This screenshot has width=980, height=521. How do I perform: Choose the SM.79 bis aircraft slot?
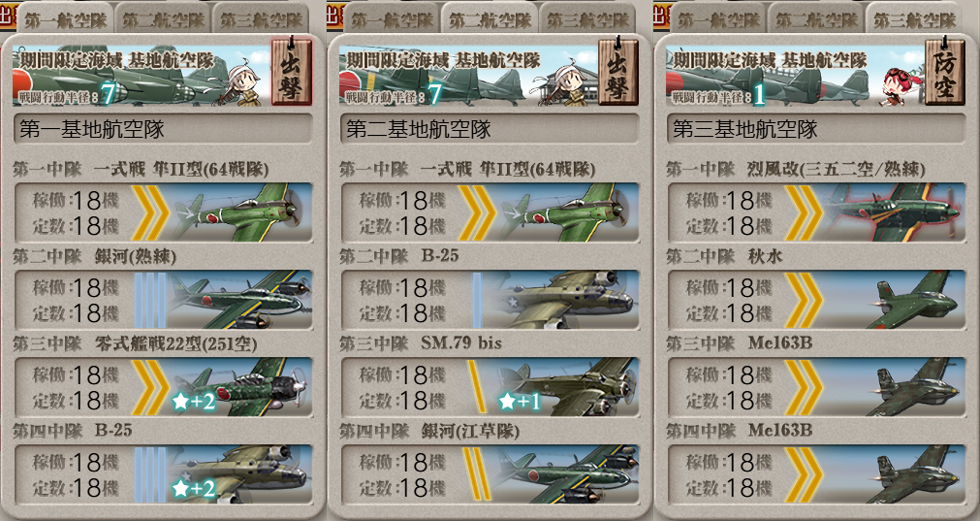pos(490,387)
